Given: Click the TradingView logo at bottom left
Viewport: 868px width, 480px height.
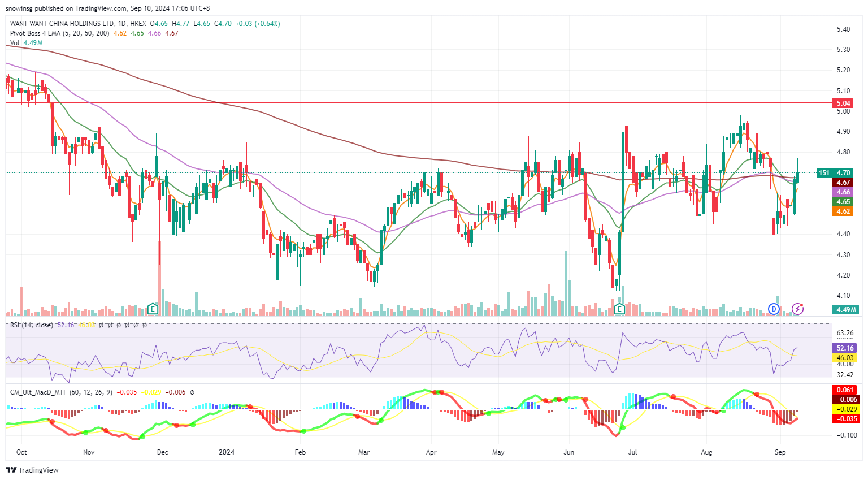Looking at the screenshot, I should (32, 470).
